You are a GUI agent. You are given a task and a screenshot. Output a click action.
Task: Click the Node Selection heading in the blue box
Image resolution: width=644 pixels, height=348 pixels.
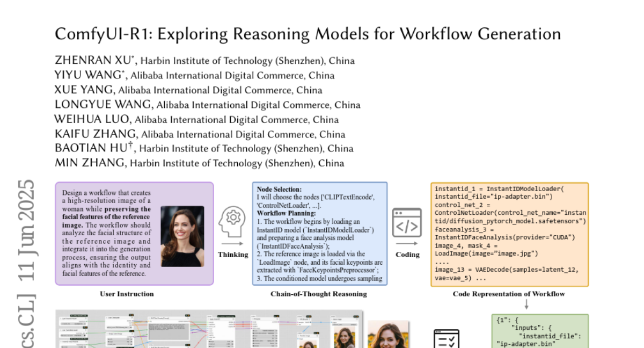coord(279,190)
